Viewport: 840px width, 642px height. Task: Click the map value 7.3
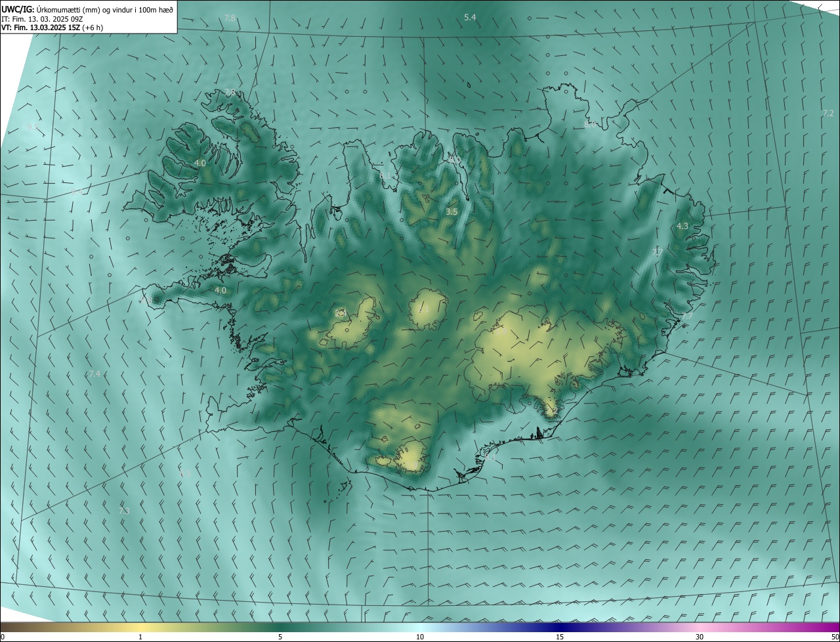pyautogui.click(x=124, y=511)
